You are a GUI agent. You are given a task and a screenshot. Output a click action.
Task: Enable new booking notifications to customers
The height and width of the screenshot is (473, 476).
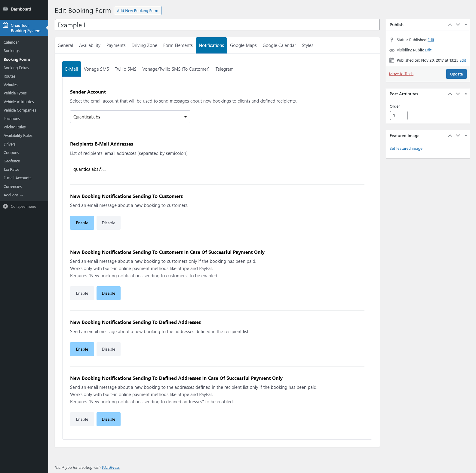(82, 223)
